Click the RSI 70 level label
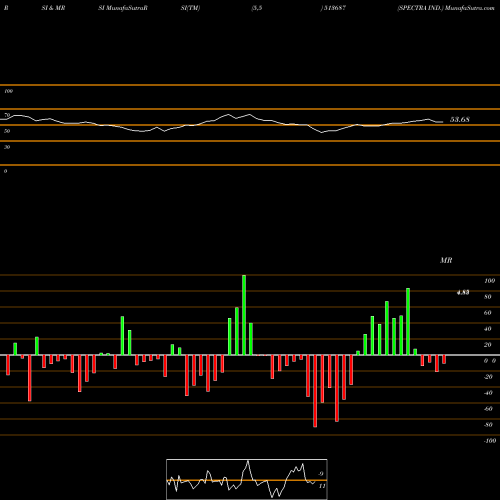This screenshot has width=500, height=500. coord(7,115)
